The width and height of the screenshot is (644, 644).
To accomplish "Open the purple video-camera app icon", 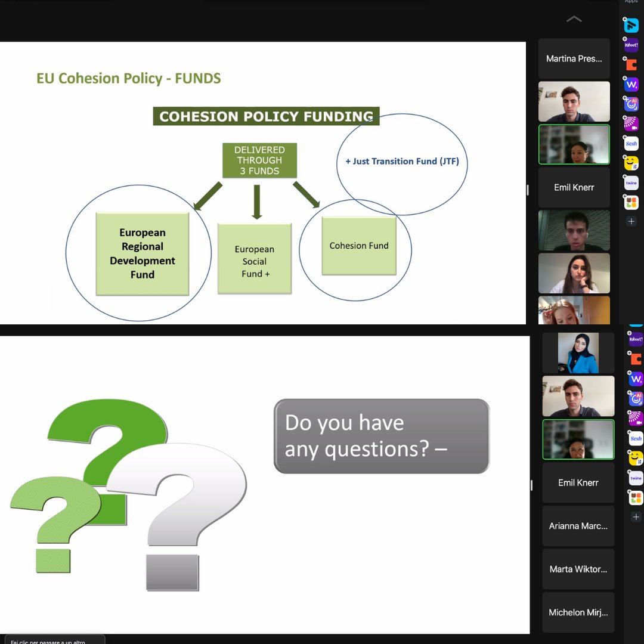I will tap(631, 123).
